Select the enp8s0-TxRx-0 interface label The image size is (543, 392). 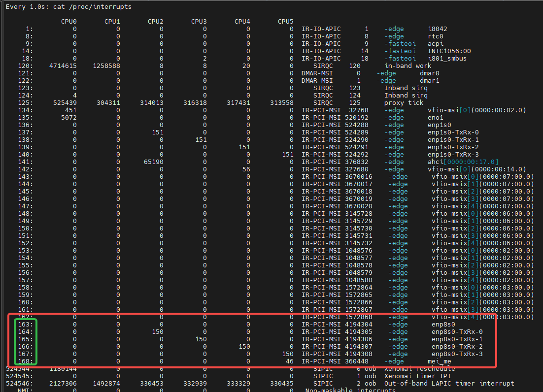457,332
